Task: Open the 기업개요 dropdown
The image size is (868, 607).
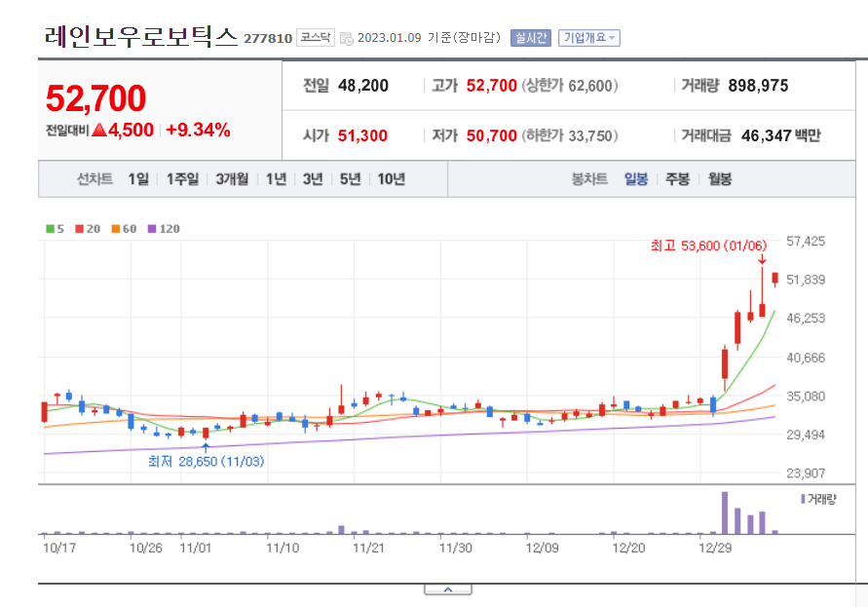Action: pos(589,38)
